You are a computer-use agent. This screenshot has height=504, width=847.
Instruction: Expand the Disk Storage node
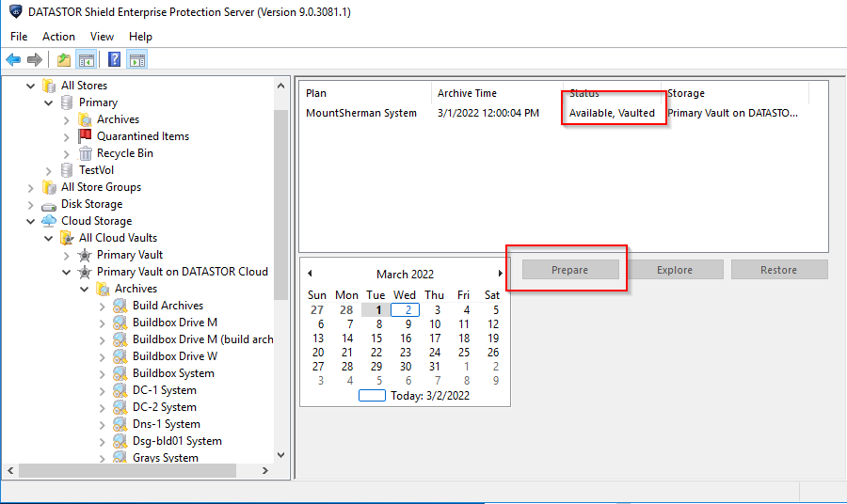tap(31, 205)
